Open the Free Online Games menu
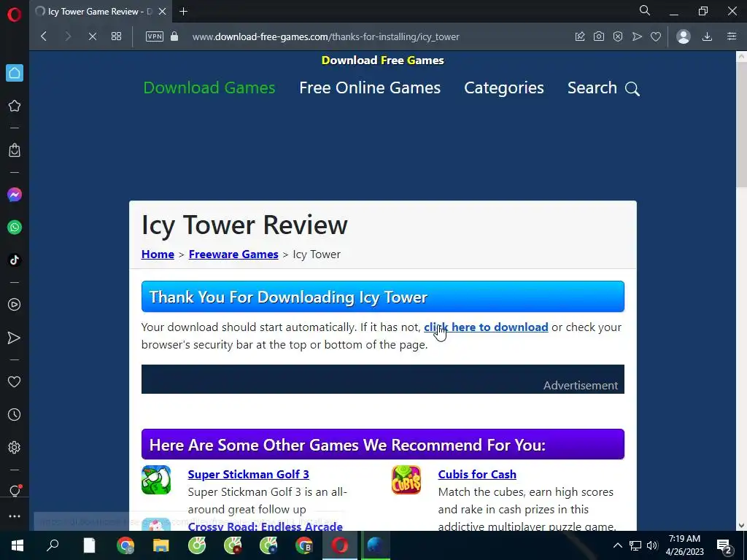The width and height of the screenshot is (747, 560). click(370, 87)
